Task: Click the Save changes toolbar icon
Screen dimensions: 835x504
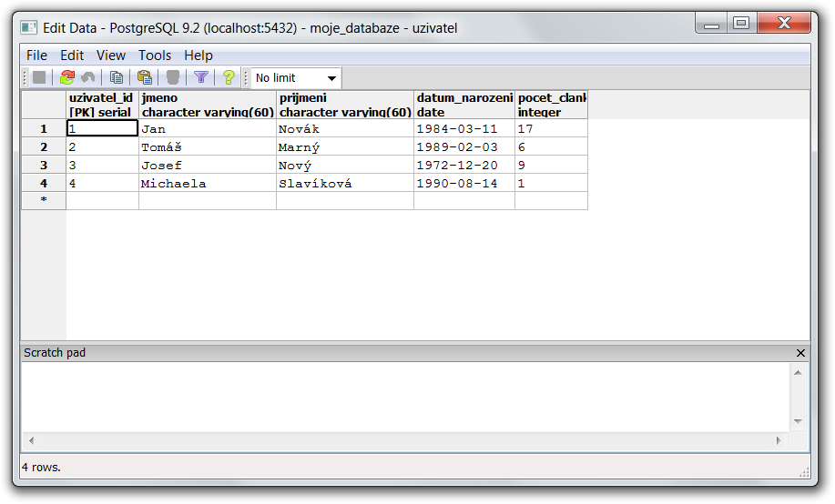Action: point(39,77)
